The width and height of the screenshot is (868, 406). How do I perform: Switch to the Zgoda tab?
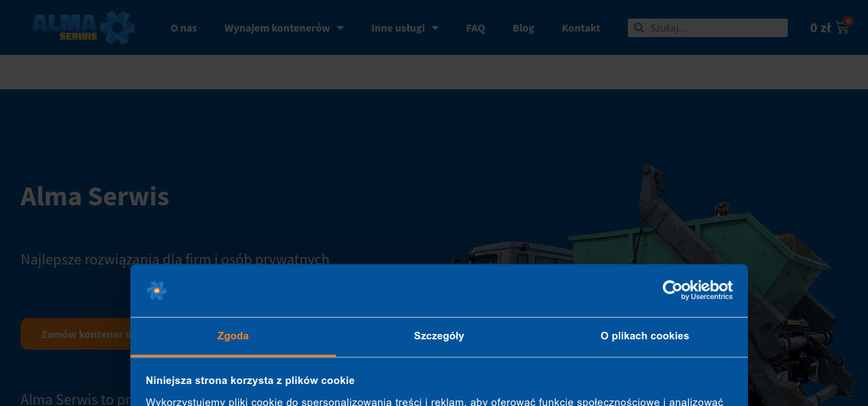(233, 336)
